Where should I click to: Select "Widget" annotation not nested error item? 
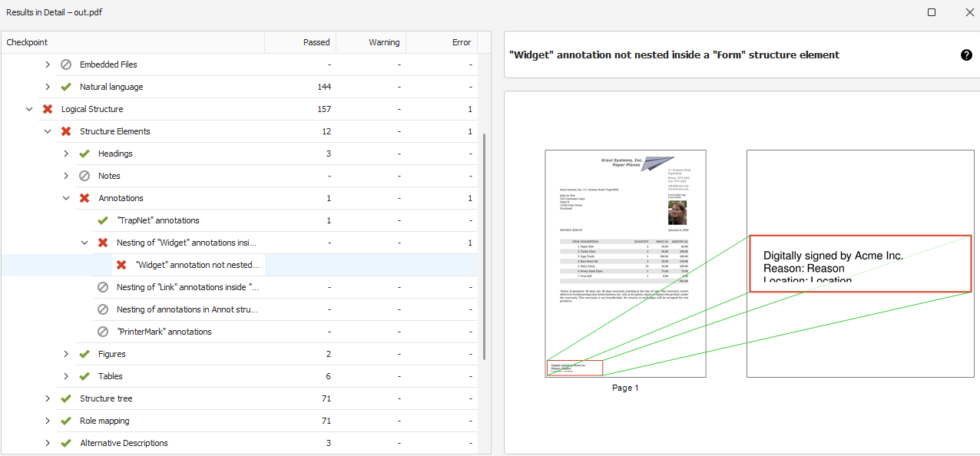198,265
